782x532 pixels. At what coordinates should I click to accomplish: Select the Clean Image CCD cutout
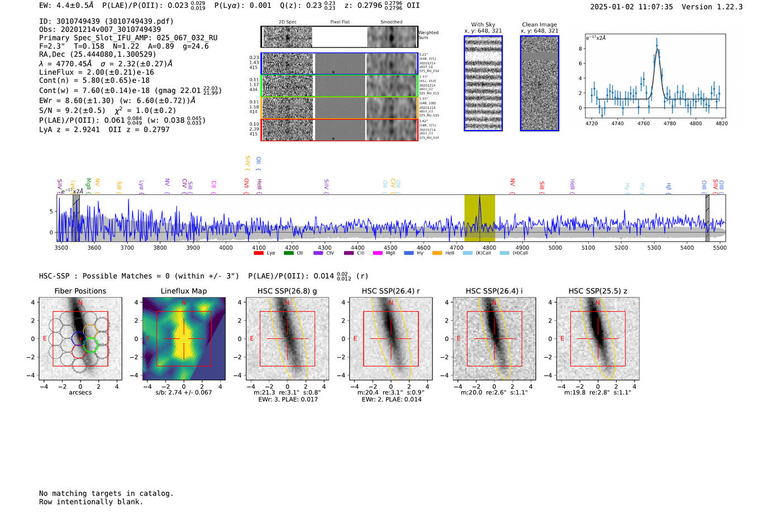click(540, 83)
